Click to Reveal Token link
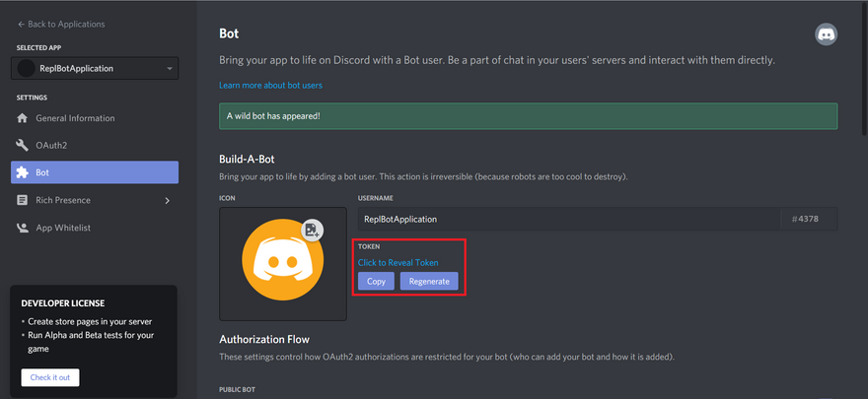Image resolution: width=868 pixels, height=399 pixels. tap(398, 262)
